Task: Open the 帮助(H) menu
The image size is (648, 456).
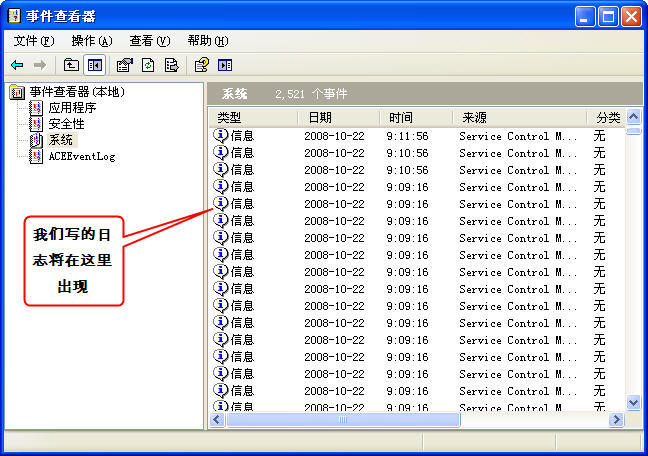Action: (x=208, y=41)
